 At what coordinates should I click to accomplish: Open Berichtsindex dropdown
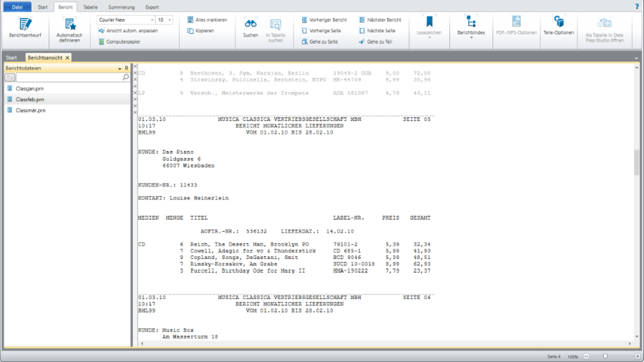pyautogui.click(x=471, y=27)
